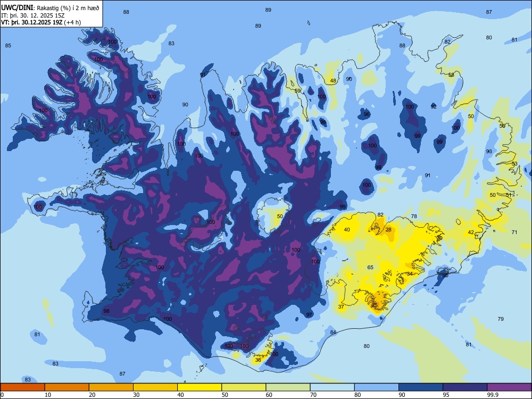This screenshot has width=532, height=399.
Task: Click the humidity value '53' on the map
Action: click(x=514, y=163)
